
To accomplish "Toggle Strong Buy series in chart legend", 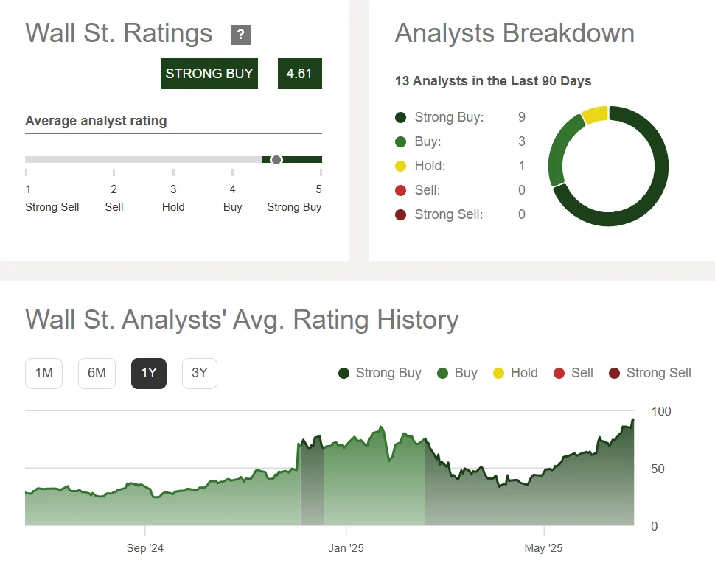I will pos(380,373).
